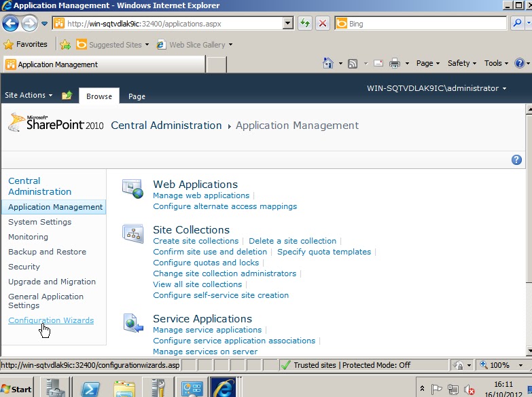
Task: Click the Print printer icon
Action: [394, 63]
